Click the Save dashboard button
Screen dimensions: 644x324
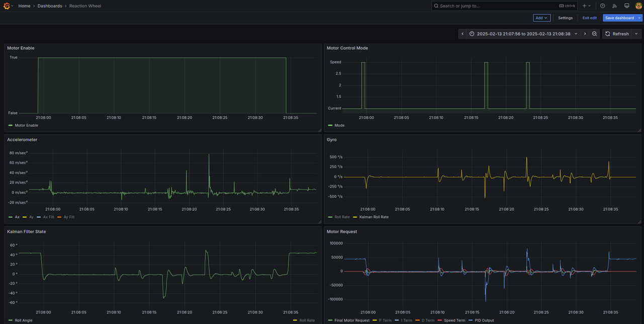pyautogui.click(x=619, y=18)
